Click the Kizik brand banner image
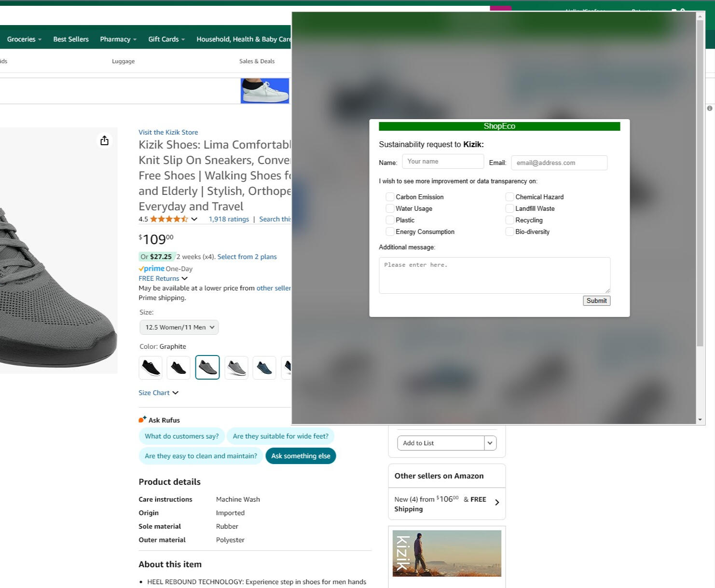Image resolution: width=715 pixels, height=588 pixels. pos(447,553)
